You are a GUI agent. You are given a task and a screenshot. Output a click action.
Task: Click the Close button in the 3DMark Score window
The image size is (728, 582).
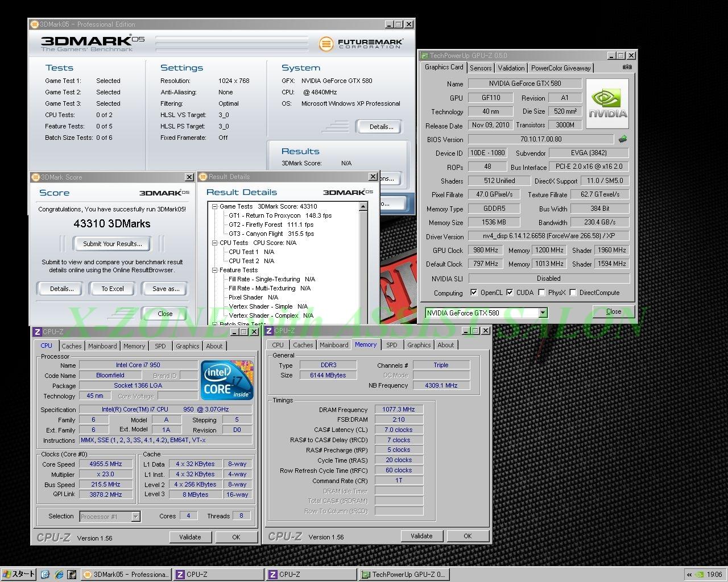pyautogui.click(x=165, y=314)
